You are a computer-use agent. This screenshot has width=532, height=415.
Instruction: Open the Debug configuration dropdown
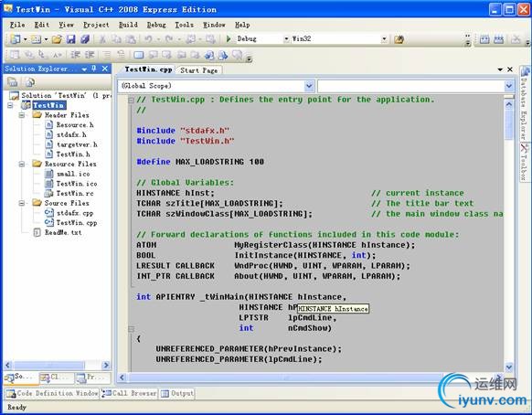pyautogui.click(x=286, y=39)
